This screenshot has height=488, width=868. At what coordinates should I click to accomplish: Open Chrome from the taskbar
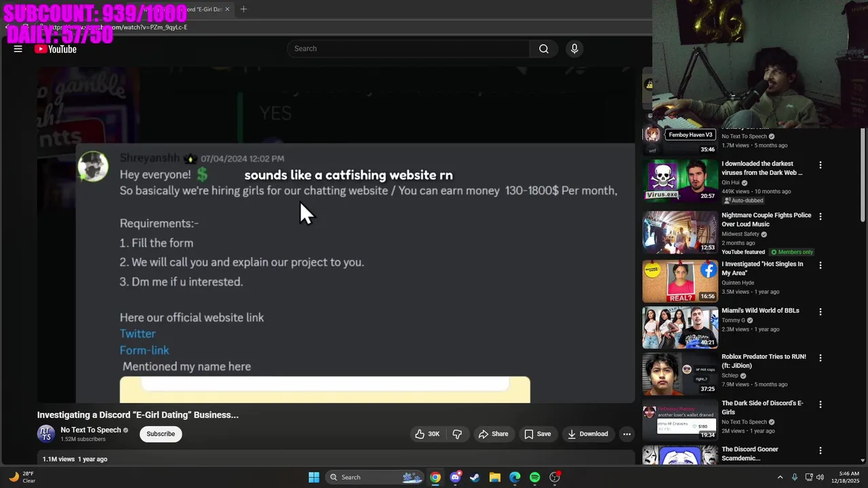click(435, 477)
